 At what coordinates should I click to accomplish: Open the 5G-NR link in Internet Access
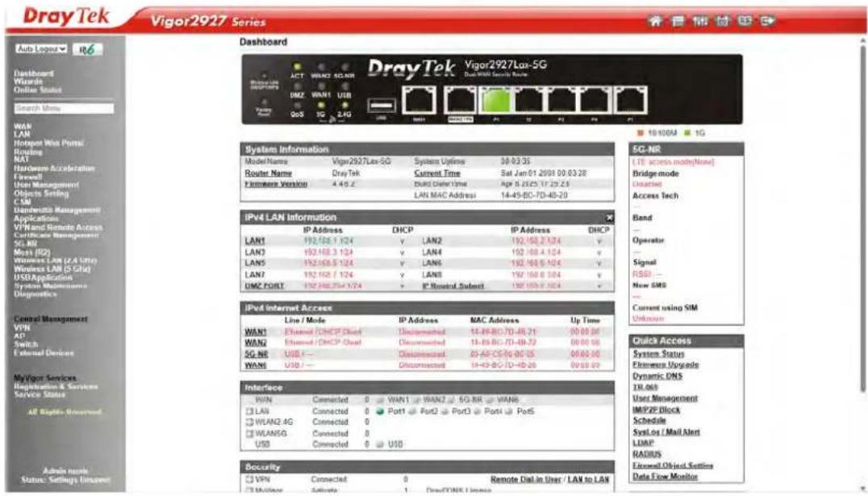click(257, 354)
